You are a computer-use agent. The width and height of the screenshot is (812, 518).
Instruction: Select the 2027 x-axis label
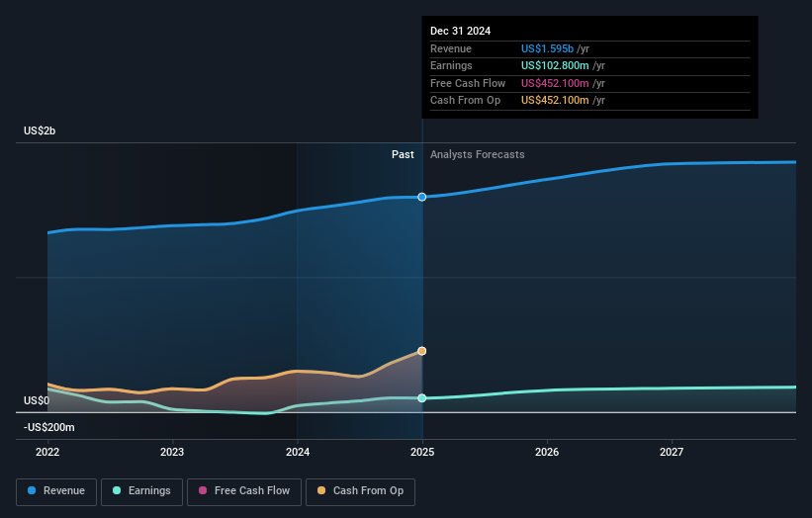(x=672, y=452)
